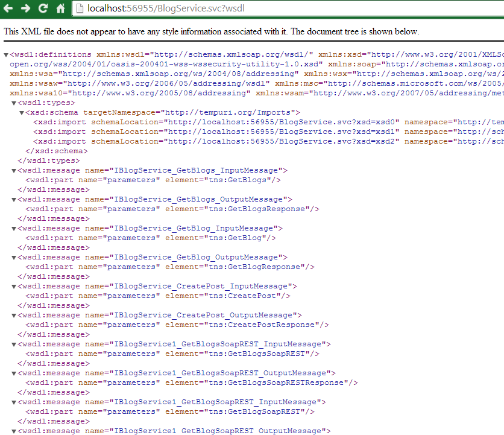Viewport: 504px width, 435px height.
Task: Select the localhost text in the address bar
Action: (106, 8)
